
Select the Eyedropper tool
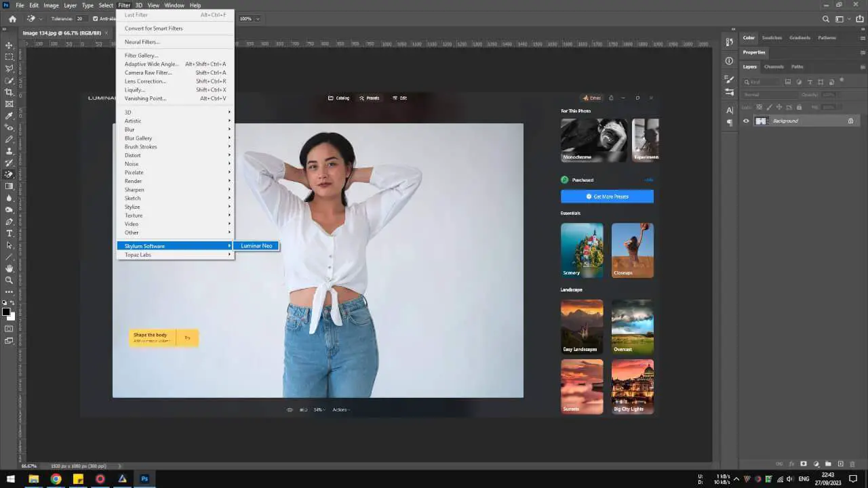[x=9, y=115]
